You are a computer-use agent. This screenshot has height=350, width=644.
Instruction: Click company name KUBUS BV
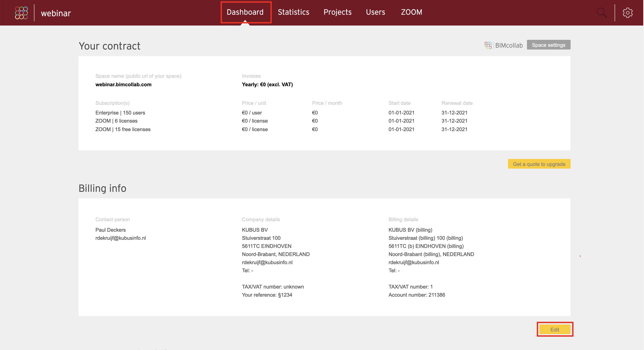click(255, 230)
